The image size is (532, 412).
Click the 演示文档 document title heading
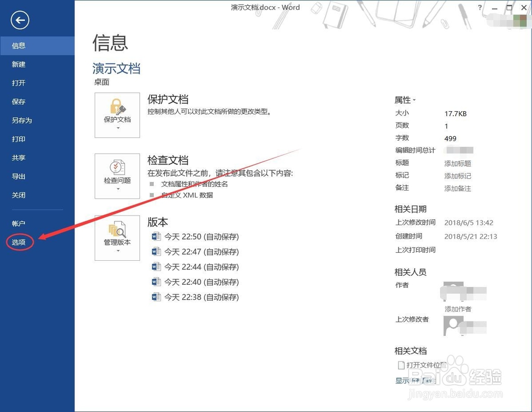(117, 68)
